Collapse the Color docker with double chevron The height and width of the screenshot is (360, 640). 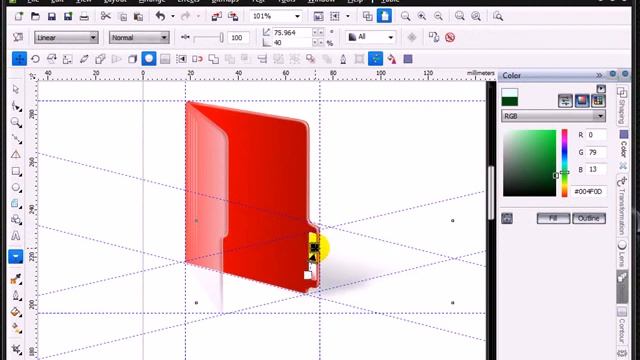[x=599, y=76]
